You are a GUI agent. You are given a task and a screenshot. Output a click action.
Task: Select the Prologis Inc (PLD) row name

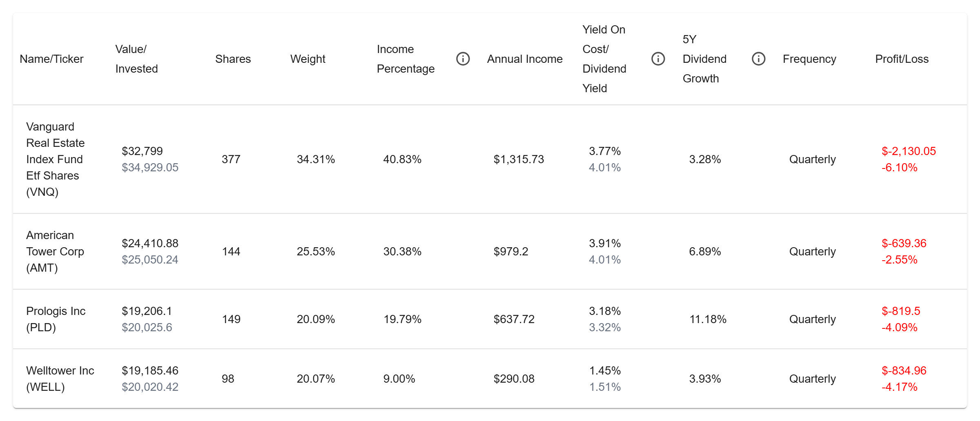[x=56, y=319]
